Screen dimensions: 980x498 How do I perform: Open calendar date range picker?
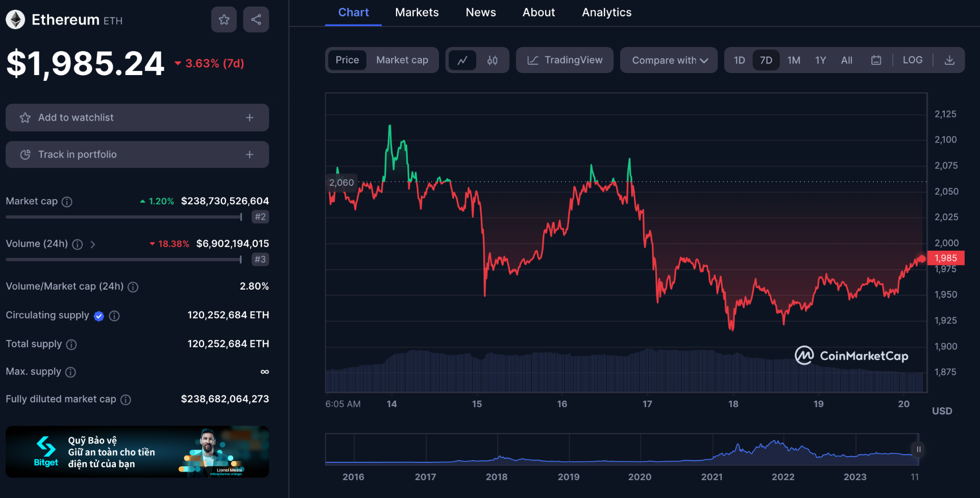click(876, 60)
